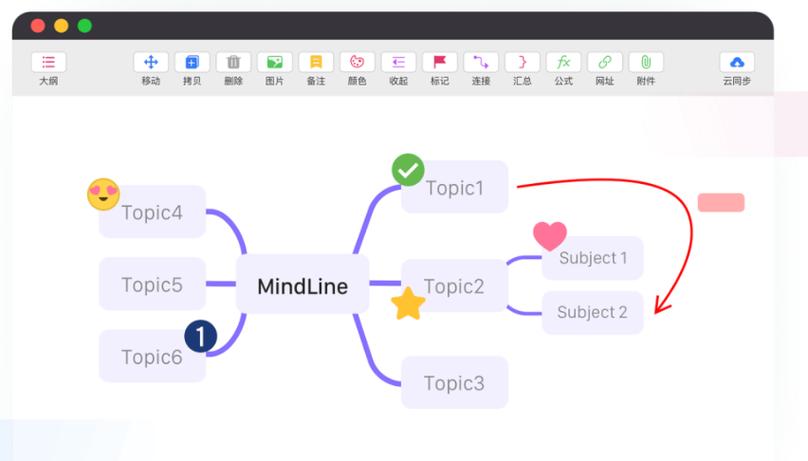The image size is (808, 461).
Task: Add a marker with 标记 flag icon
Action: pyautogui.click(x=440, y=62)
